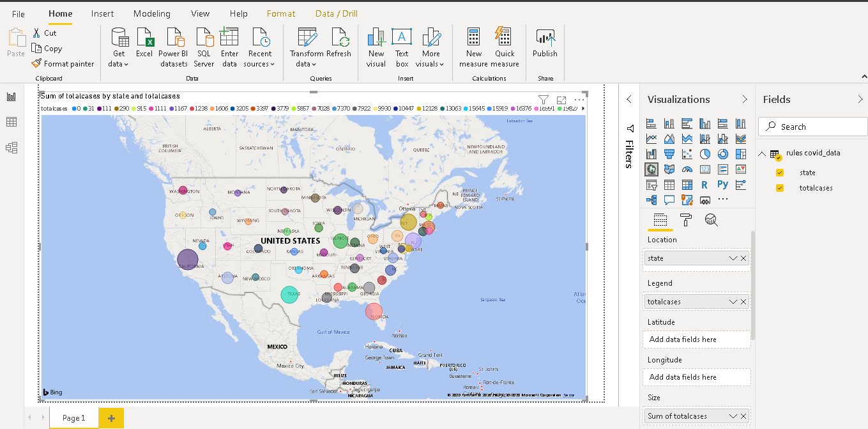Click a colored dot in the totalcases legend
Image resolution: width=868 pixels, height=429 pixels.
[74, 108]
